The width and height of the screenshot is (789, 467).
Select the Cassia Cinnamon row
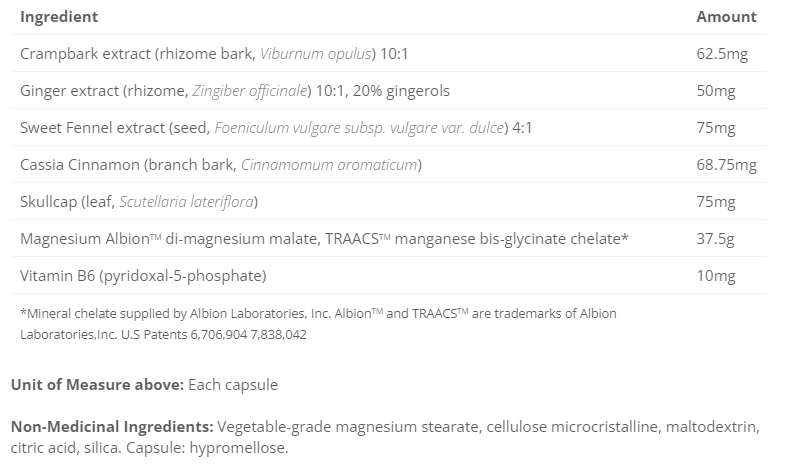pos(388,165)
